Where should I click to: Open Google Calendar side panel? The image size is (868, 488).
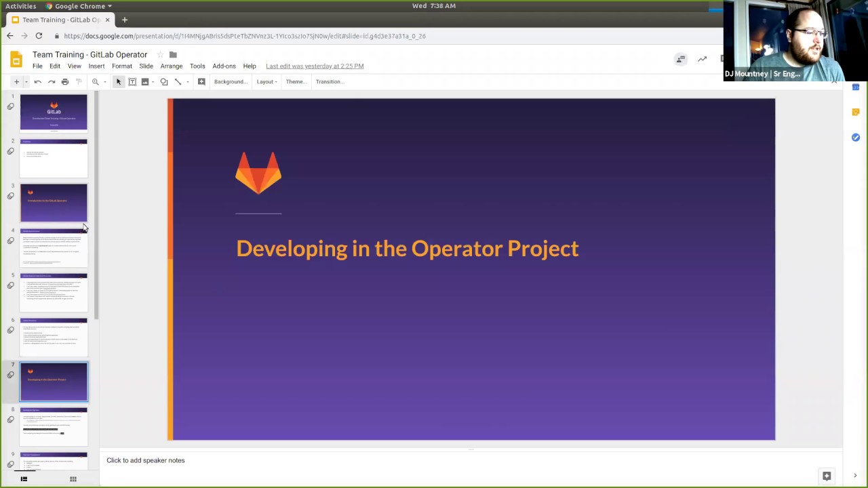tap(856, 87)
